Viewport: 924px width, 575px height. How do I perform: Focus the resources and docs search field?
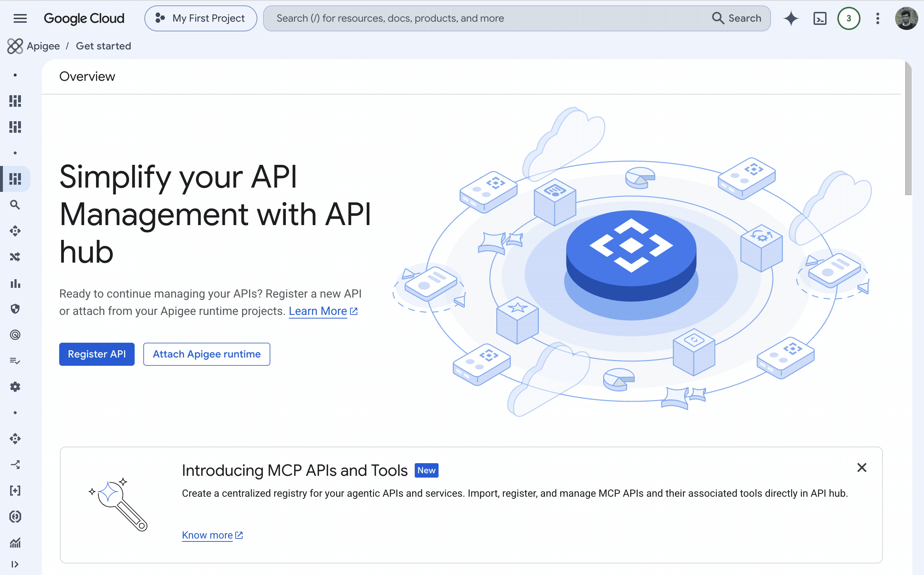pos(487,18)
